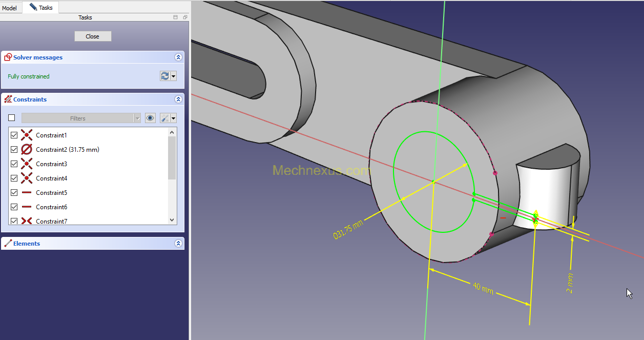Image resolution: width=644 pixels, height=340 pixels.
Task: Click the Constraints header icon
Action: point(8,99)
